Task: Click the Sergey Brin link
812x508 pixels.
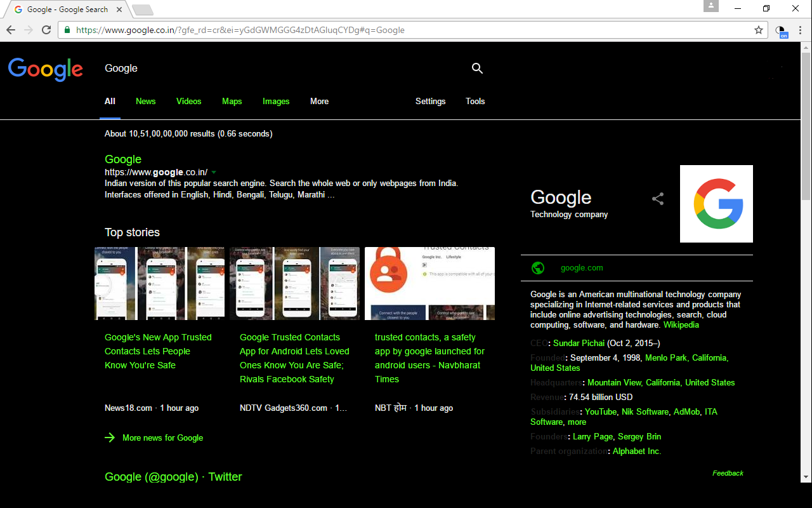Action: [x=639, y=436]
